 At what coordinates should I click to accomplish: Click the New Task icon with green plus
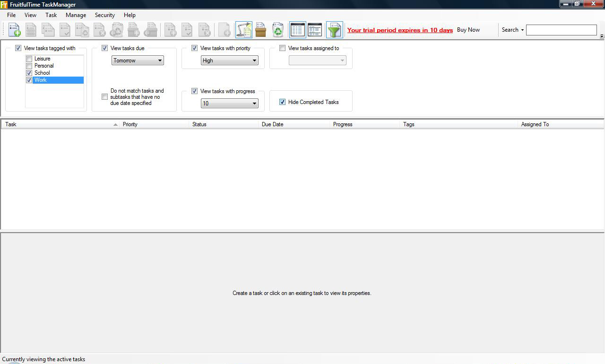tap(15, 30)
